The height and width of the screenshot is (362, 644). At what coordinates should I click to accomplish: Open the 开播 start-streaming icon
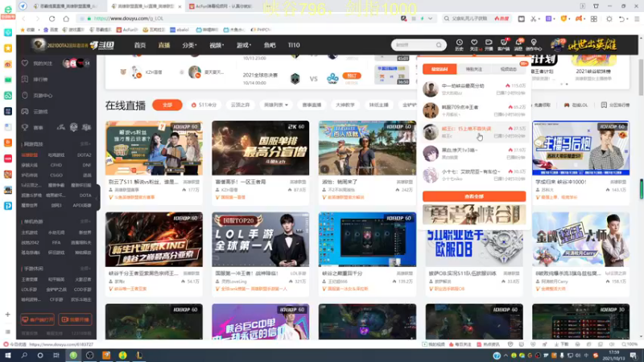pyautogui.click(x=489, y=45)
